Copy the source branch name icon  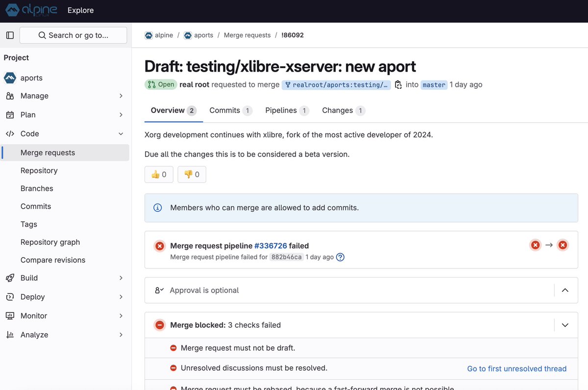coord(398,84)
